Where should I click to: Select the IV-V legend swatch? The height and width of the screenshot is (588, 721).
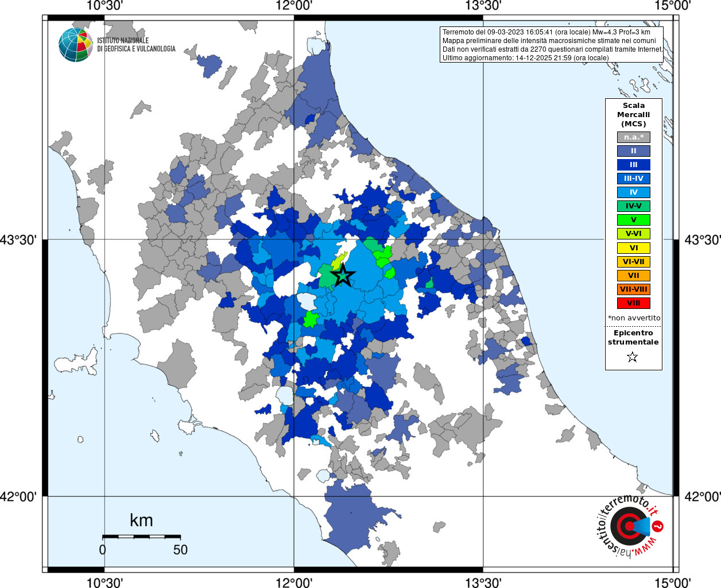[x=634, y=206]
